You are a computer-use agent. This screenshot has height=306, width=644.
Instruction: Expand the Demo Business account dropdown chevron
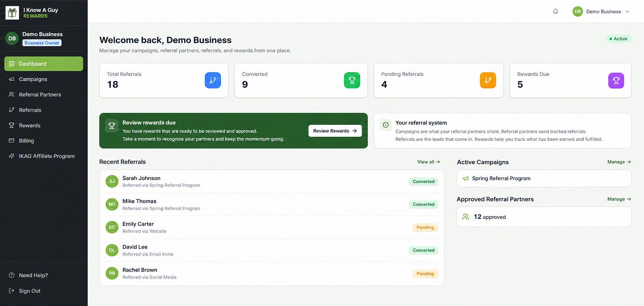627,12
